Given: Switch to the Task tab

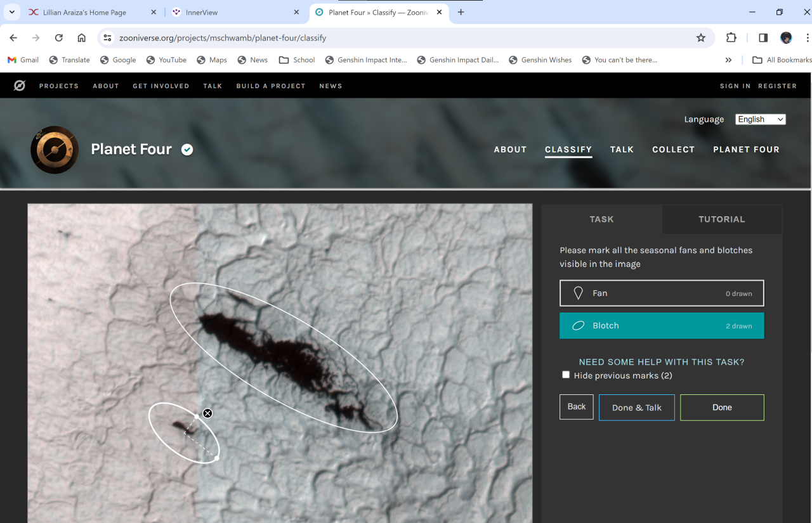Looking at the screenshot, I should pyautogui.click(x=601, y=219).
